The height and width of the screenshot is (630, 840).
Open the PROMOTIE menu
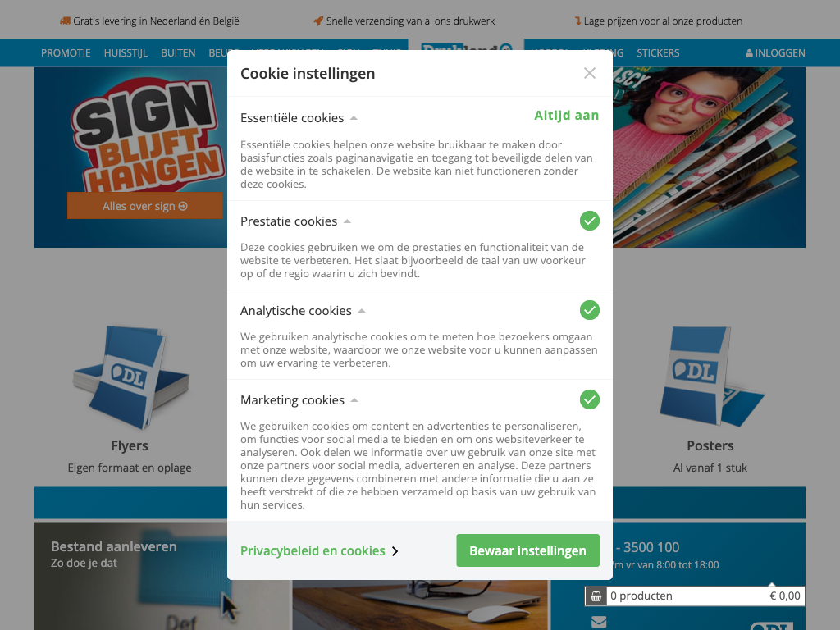point(66,53)
